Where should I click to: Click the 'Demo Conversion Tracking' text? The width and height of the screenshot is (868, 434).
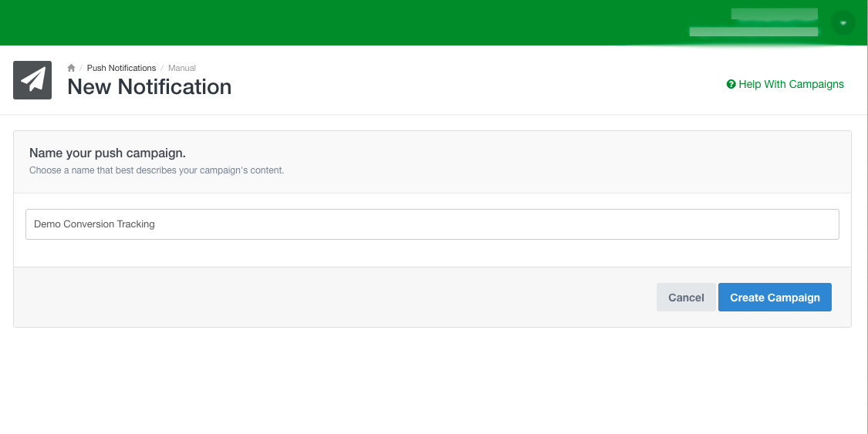pyautogui.click(x=94, y=224)
